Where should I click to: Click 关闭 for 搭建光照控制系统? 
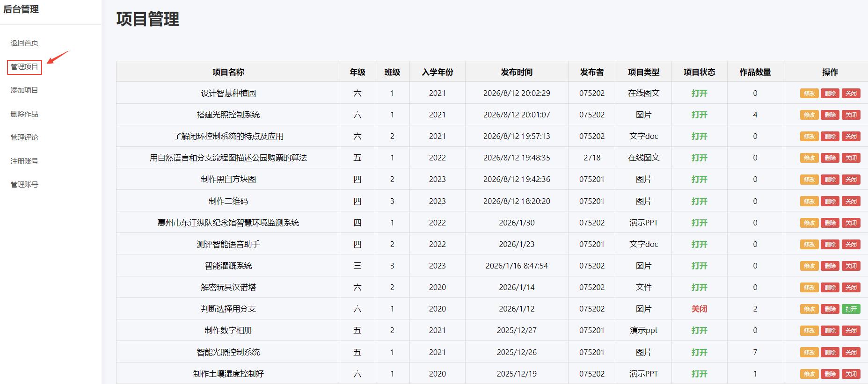pos(851,115)
